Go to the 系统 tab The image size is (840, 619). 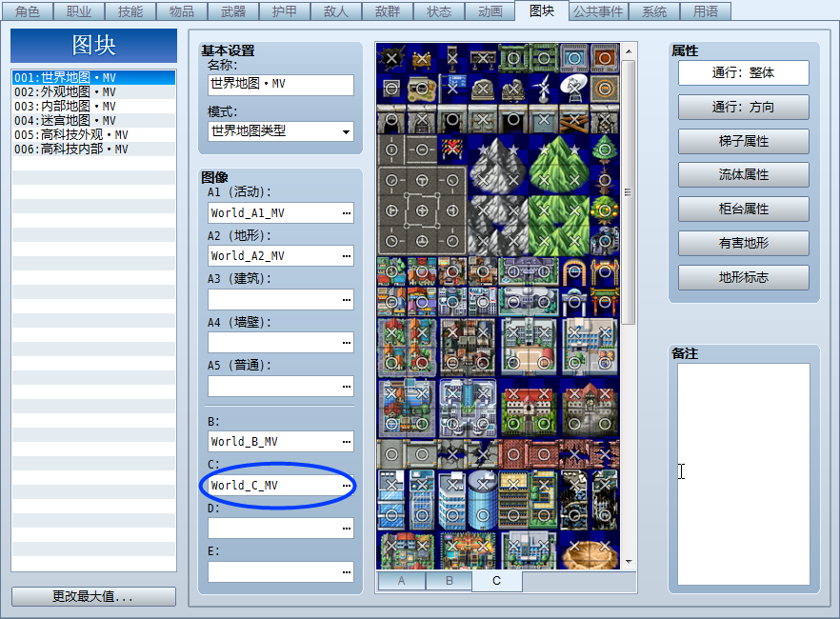[654, 11]
